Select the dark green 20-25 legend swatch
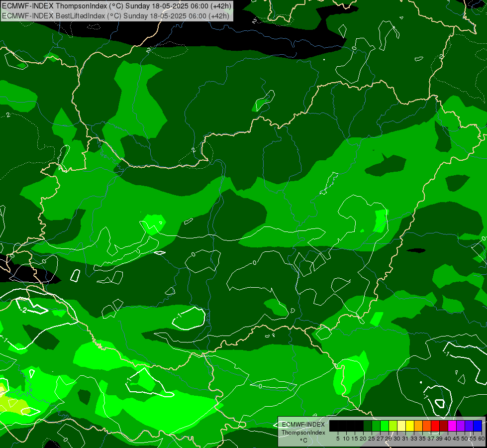Screen dimensions: 487x448 [368, 426]
